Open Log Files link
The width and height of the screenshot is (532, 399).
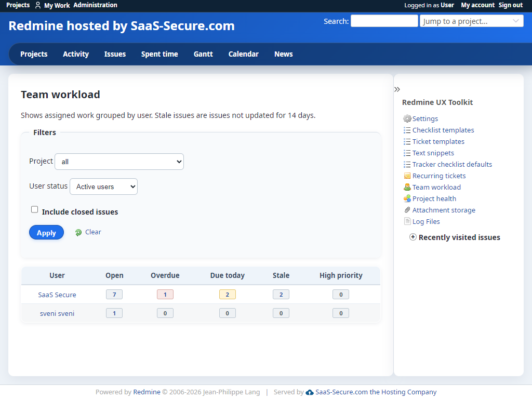point(426,221)
